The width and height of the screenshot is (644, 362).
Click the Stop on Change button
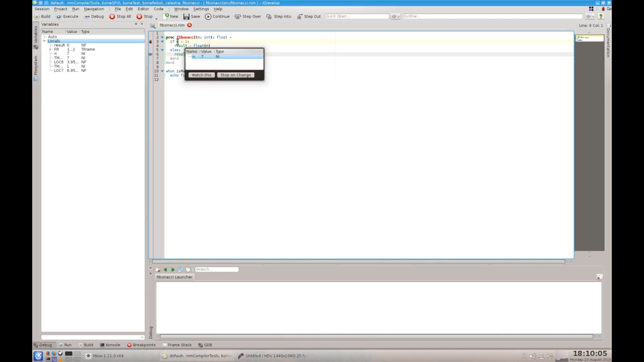click(236, 75)
